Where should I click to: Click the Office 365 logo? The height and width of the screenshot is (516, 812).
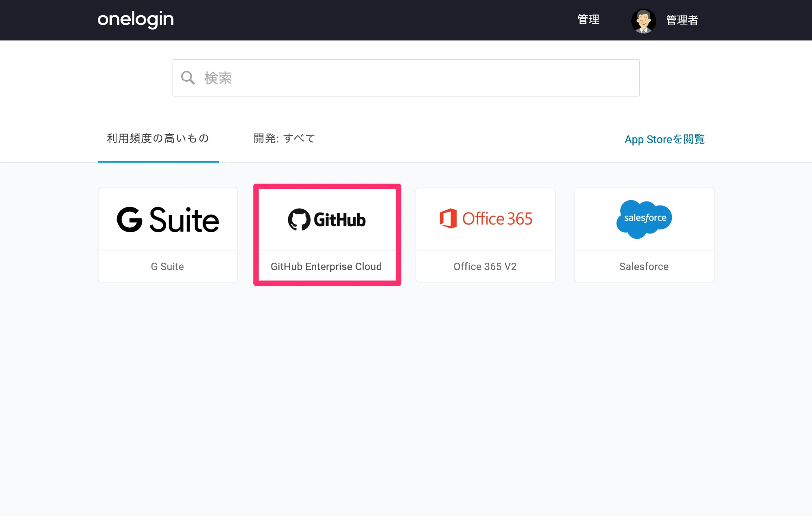(x=448, y=218)
